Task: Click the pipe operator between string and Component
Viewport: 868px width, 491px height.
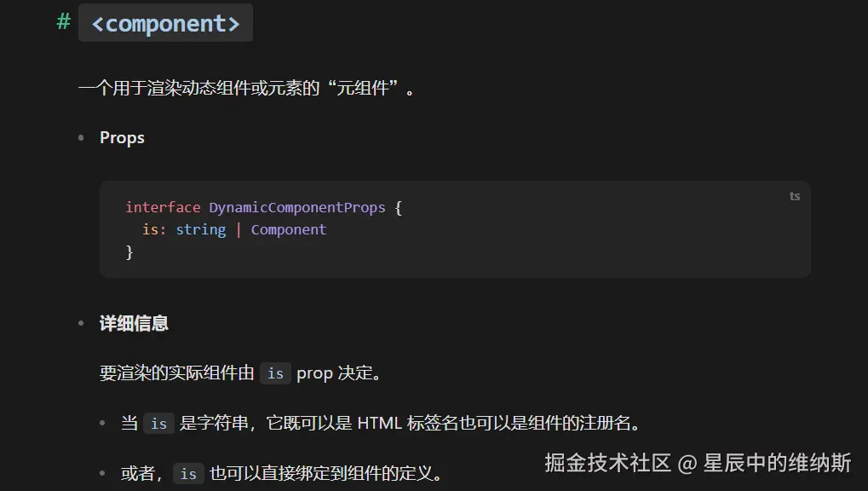Action: (239, 229)
